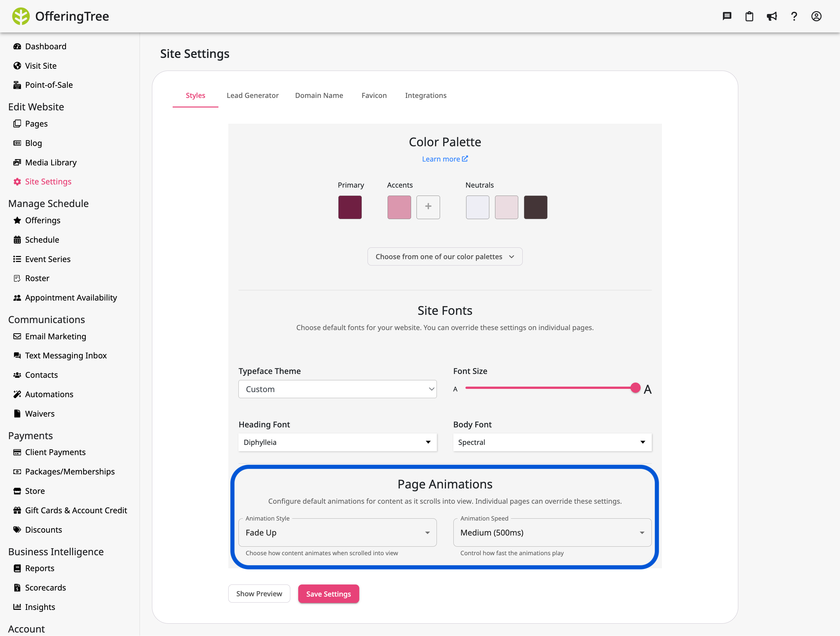The width and height of the screenshot is (840, 636).
Task: Open the messages chat icon in header
Action: (726, 16)
